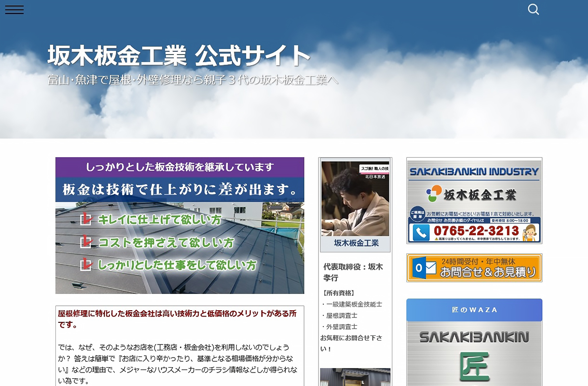Open the craftsman photo thumbnail
The height and width of the screenshot is (386, 588).
355,198
